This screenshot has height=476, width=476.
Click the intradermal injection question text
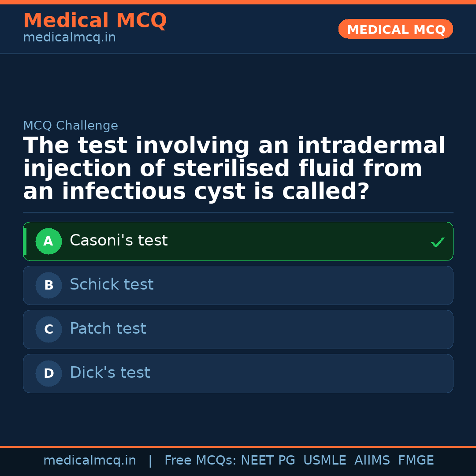234,169
